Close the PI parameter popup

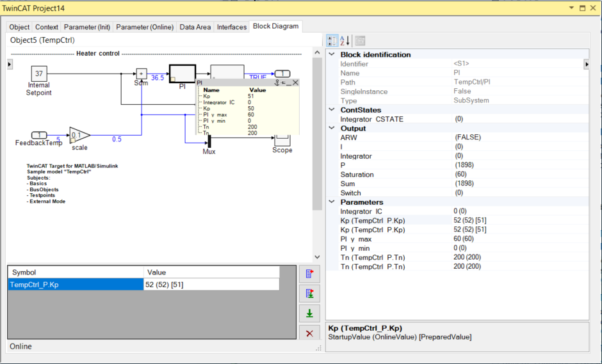295,83
